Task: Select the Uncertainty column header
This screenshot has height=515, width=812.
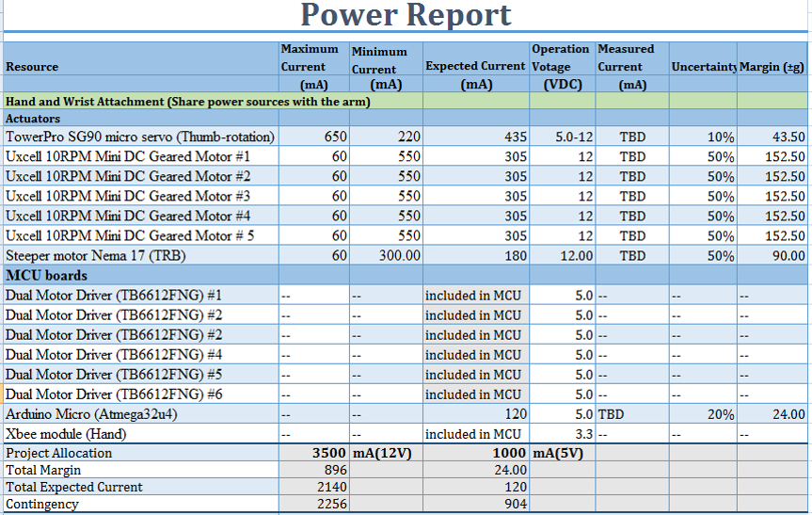Action: (703, 58)
